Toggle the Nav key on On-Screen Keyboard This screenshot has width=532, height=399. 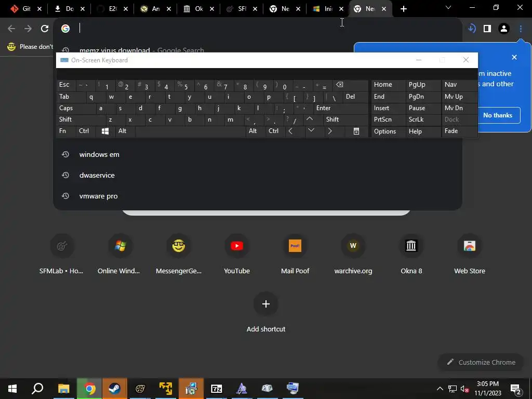pos(459,85)
